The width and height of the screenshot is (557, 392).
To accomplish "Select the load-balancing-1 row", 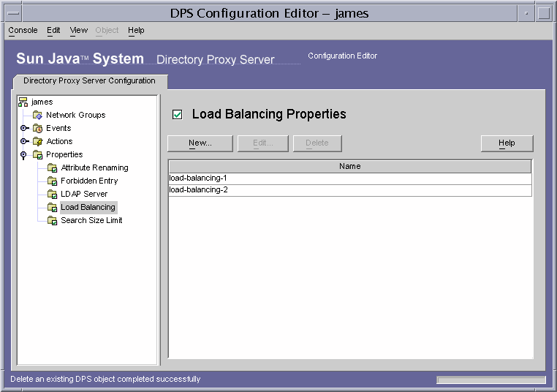I will [x=350, y=178].
